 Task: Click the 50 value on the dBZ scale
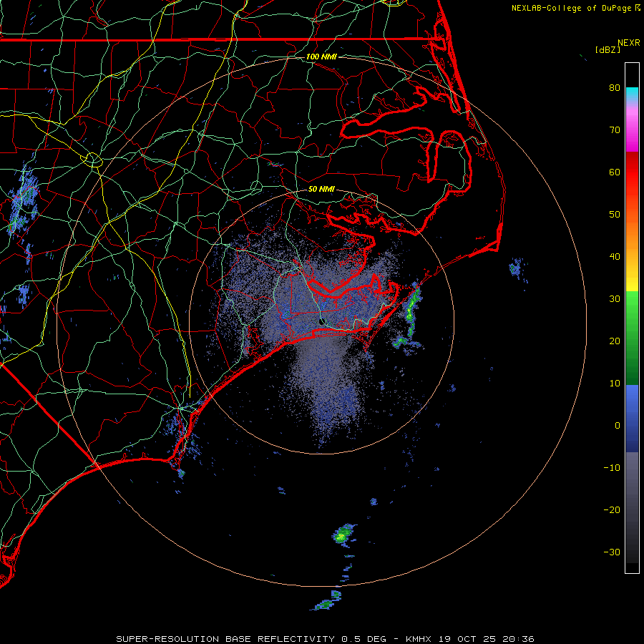tap(615, 215)
